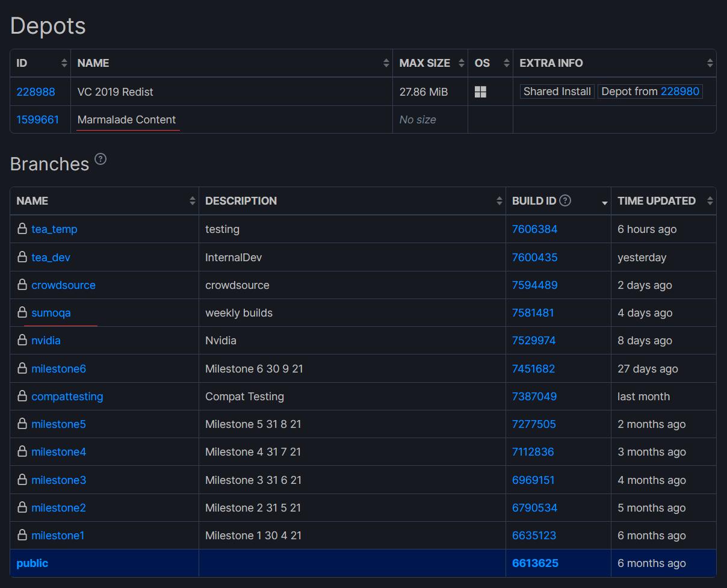Open build ID 7600435
The width and height of the screenshot is (727, 588).
[534, 257]
